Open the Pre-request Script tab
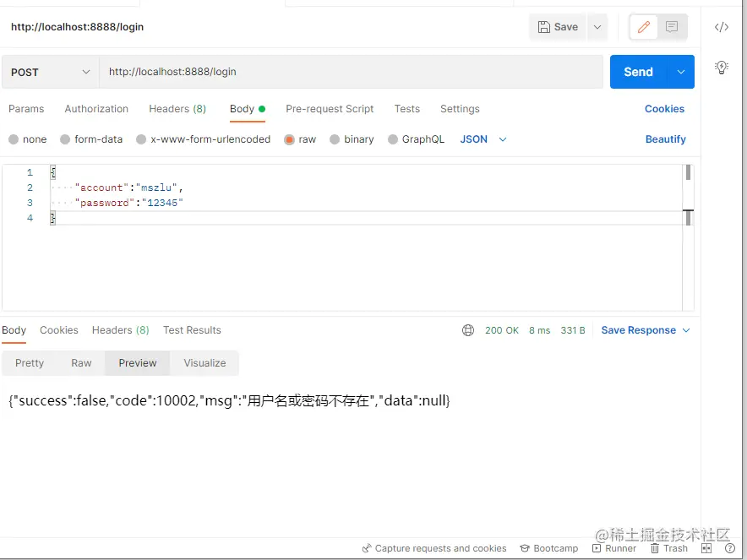The image size is (747, 560). [330, 109]
